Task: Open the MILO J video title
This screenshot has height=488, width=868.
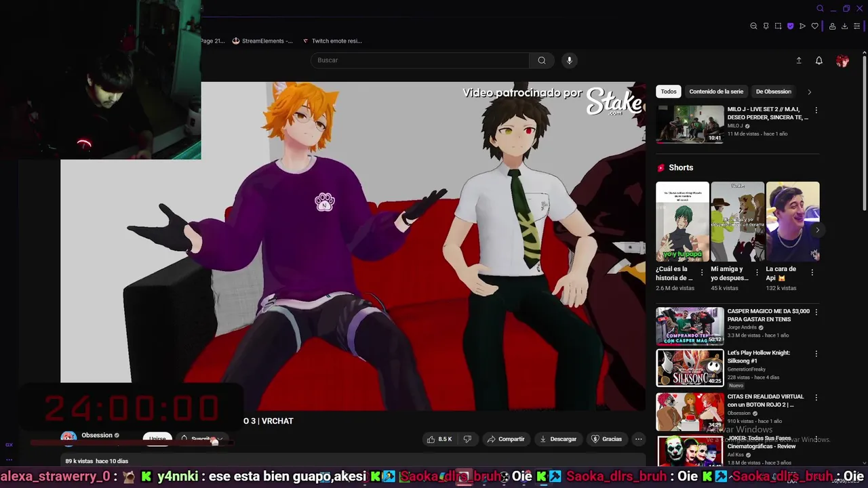Action: pos(768,113)
